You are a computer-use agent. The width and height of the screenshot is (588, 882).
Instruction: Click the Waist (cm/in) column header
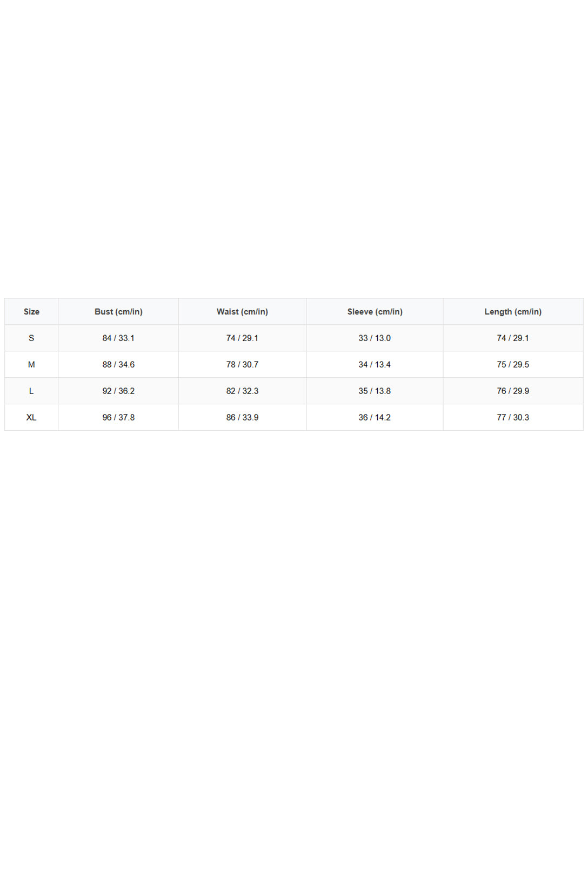pyautogui.click(x=242, y=311)
